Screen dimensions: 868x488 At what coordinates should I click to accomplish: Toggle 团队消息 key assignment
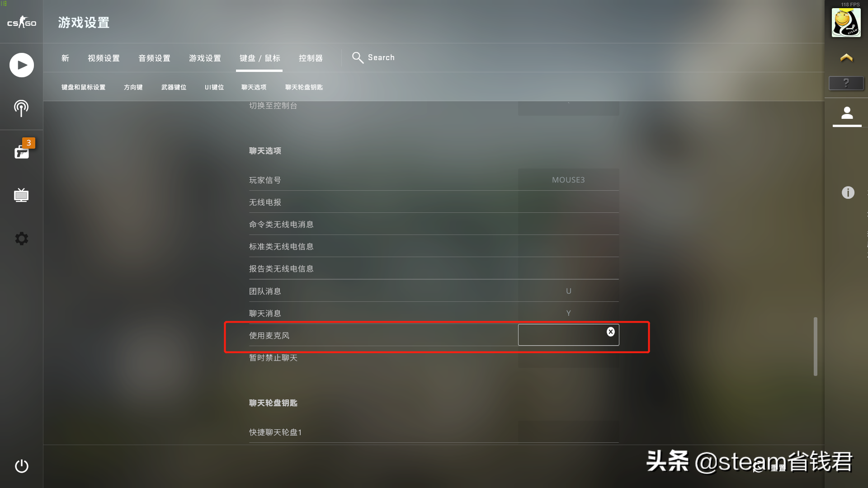coord(569,291)
